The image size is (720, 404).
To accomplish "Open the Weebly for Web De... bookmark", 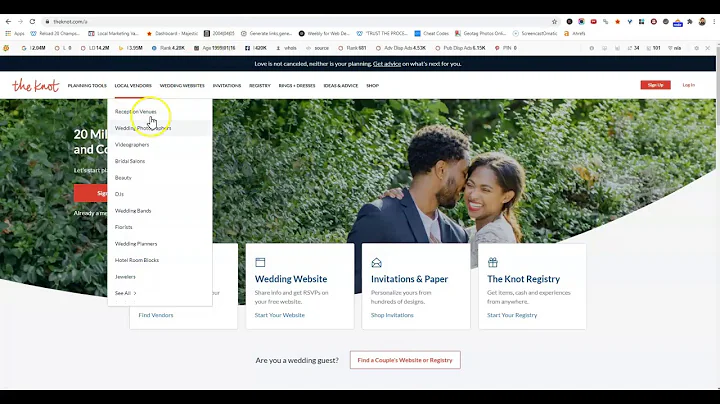I will [324, 34].
